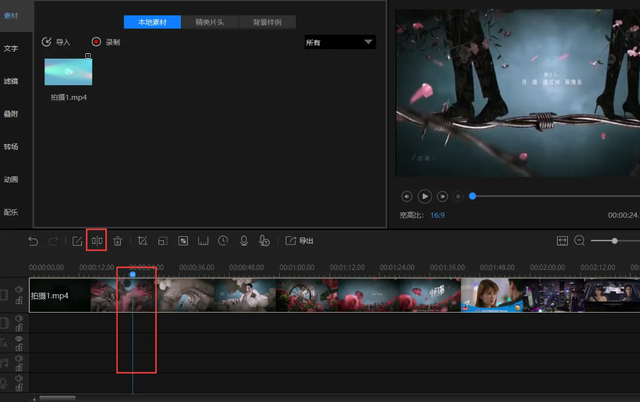Select the 拍摄1.mp4 clip on timeline
The height and width of the screenshot is (402, 640).
click(x=335, y=295)
